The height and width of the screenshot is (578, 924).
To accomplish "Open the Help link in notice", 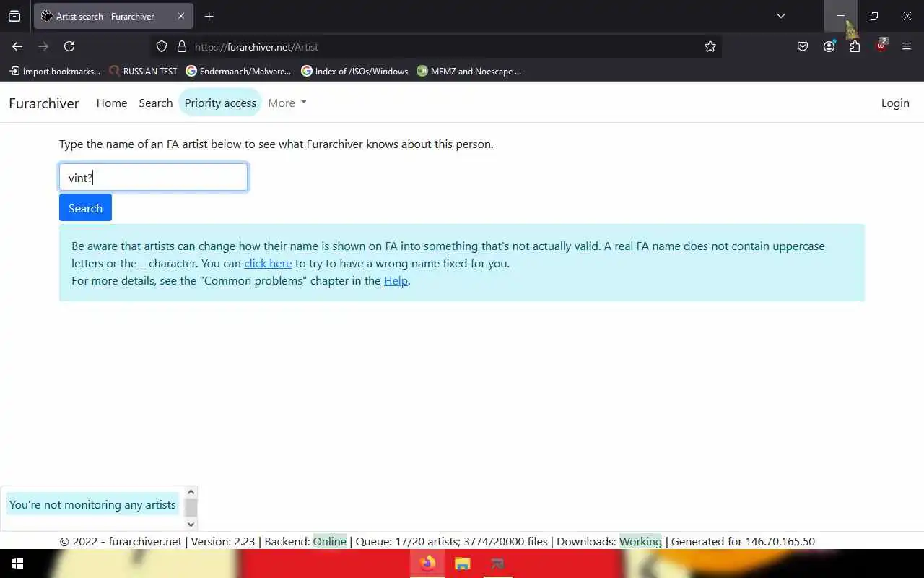I will (396, 280).
